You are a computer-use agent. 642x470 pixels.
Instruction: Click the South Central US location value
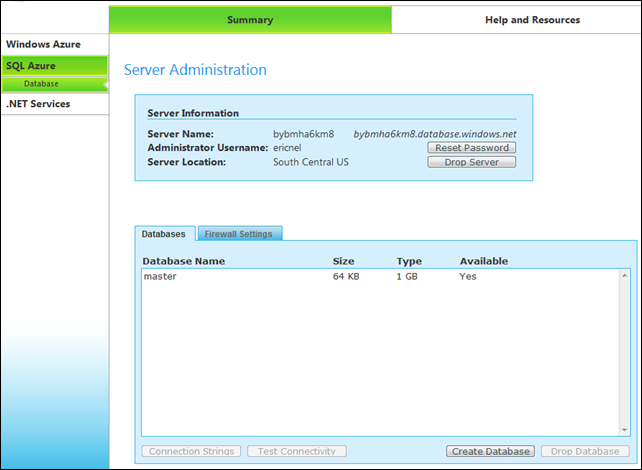[x=311, y=162]
